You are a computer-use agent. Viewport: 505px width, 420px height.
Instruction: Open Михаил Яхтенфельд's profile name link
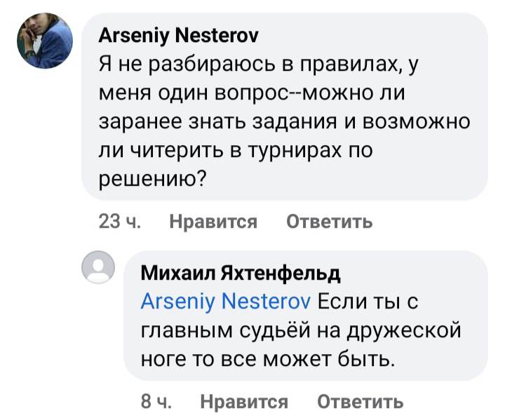[x=241, y=272]
